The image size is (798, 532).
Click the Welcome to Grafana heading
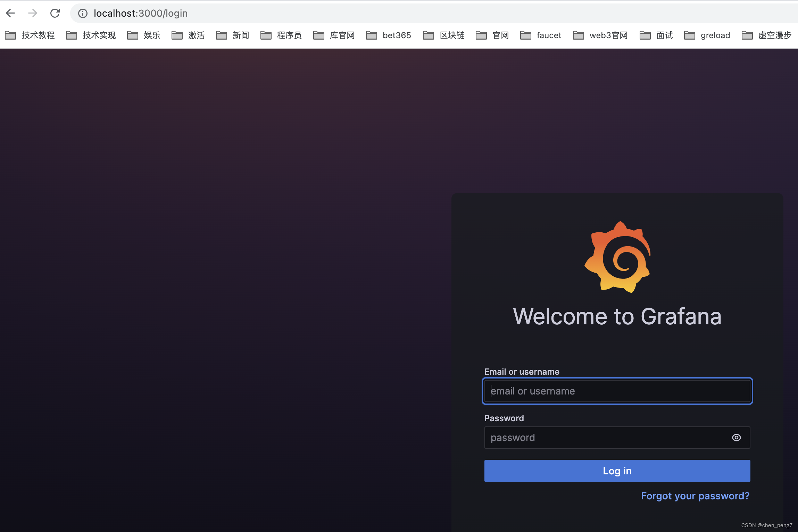(617, 316)
